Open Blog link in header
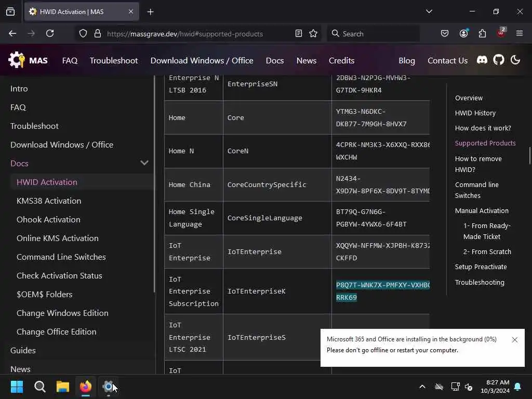 click(407, 60)
